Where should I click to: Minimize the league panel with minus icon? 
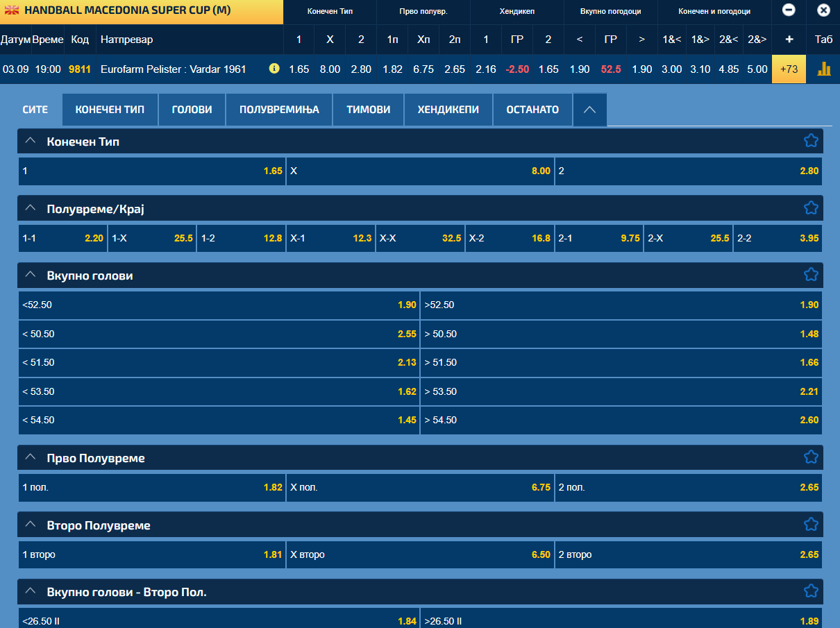click(789, 10)
